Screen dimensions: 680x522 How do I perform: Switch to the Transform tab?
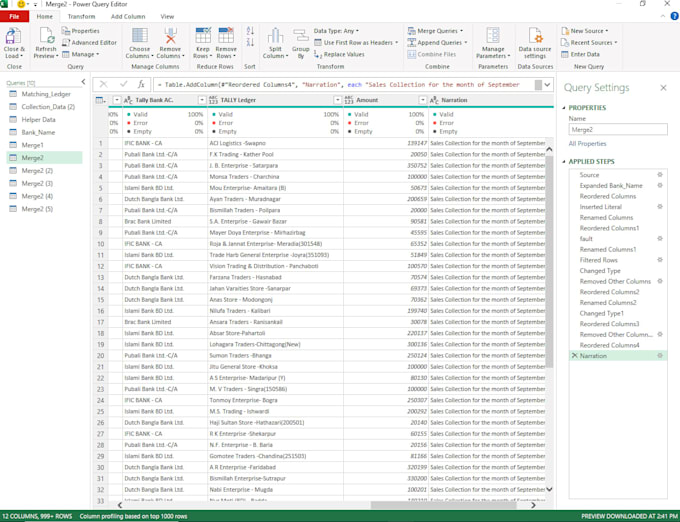point(81,16)
